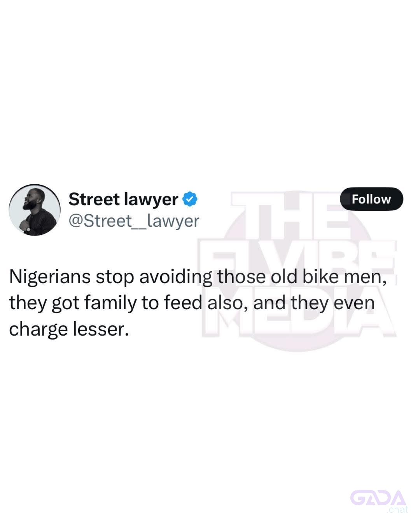Open the @Street__lawyer handle link
The height and width of the screenshot is (525, 420).
(x=134, y=221)
